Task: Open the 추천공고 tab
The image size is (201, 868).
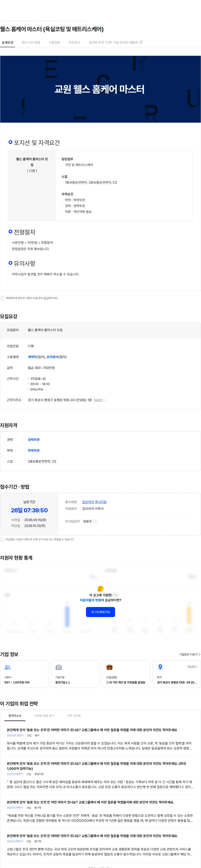Action: [74, 42]
